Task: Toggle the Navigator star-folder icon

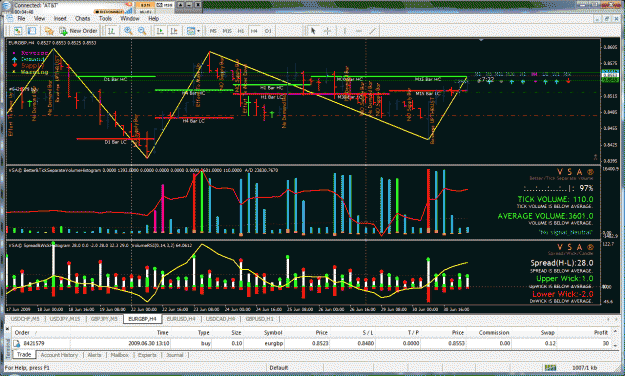Action: (x=49, y=31)
